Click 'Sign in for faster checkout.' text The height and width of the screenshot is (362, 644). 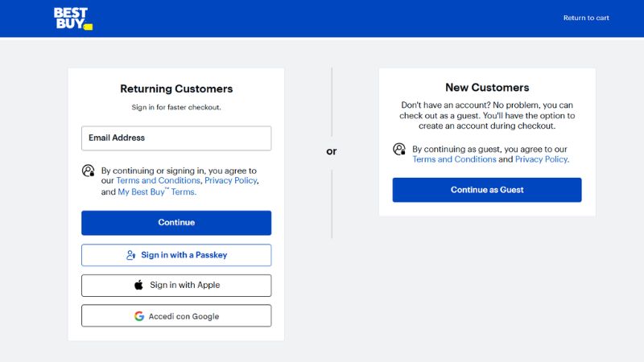(x=176, y=107)
